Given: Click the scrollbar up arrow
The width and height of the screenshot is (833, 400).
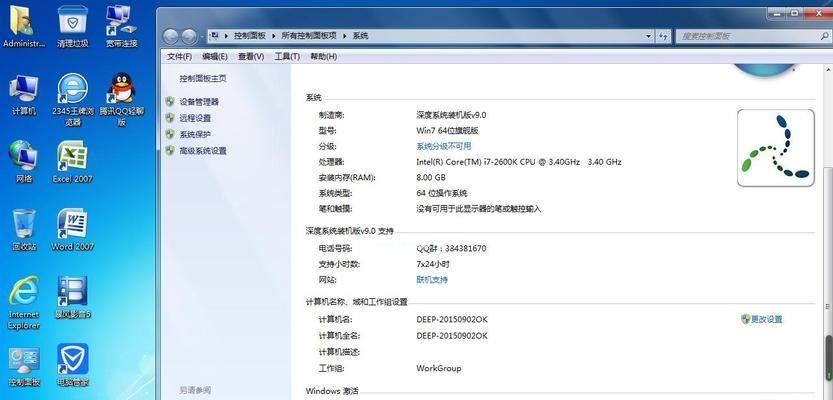Looking at the screenshot, I should [x=828, y=70].
